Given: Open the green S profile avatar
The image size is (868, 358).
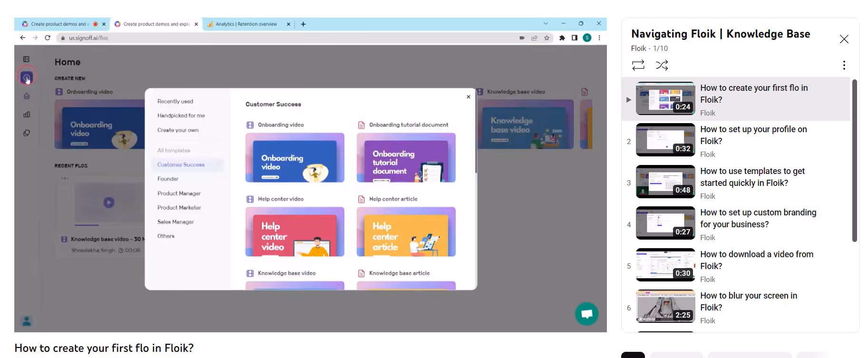Looking at the screenshot, I should click(587, 38).
